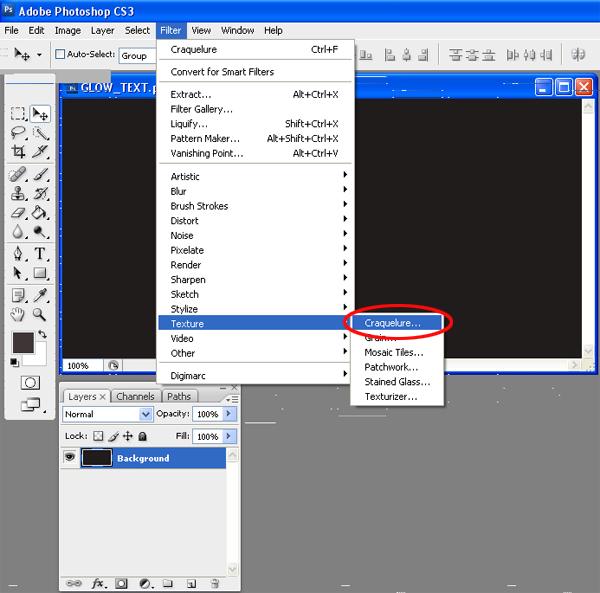This screenshot has width=600, height=593.
Task: Select the Type tool
Action: [40, 254]
